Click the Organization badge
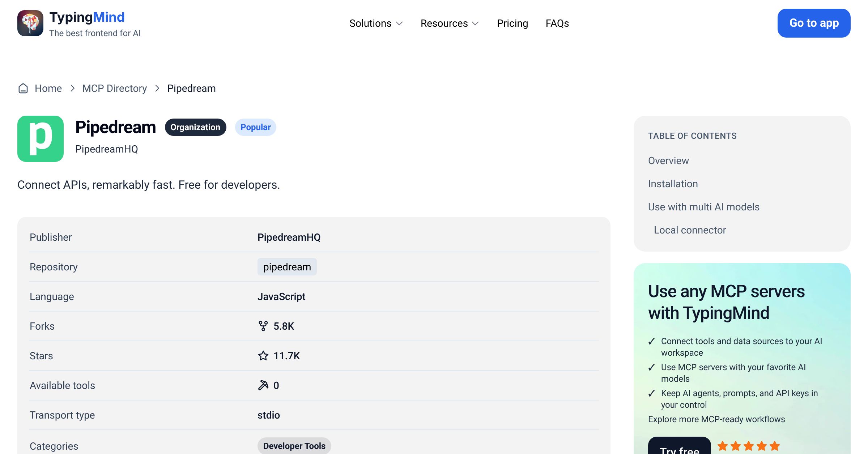 [195, 127]
